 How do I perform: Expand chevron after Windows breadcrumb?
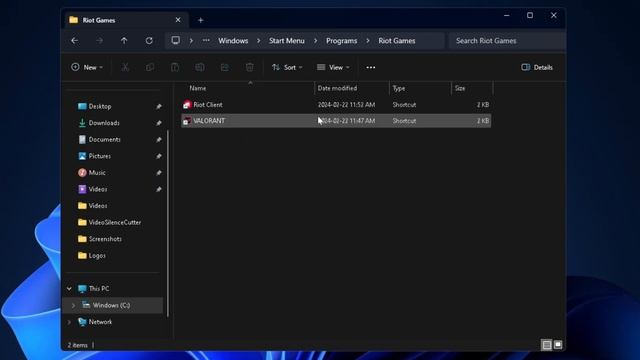(258, 41)
